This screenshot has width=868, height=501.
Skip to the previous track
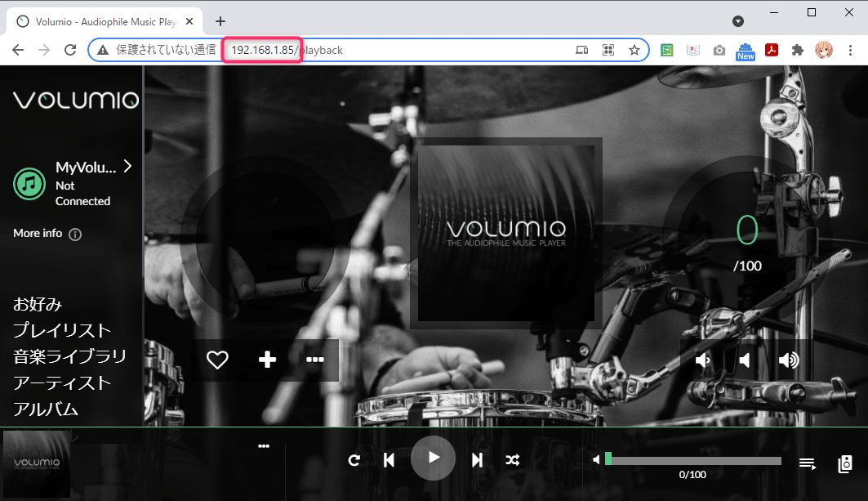[x=389, y=460]
